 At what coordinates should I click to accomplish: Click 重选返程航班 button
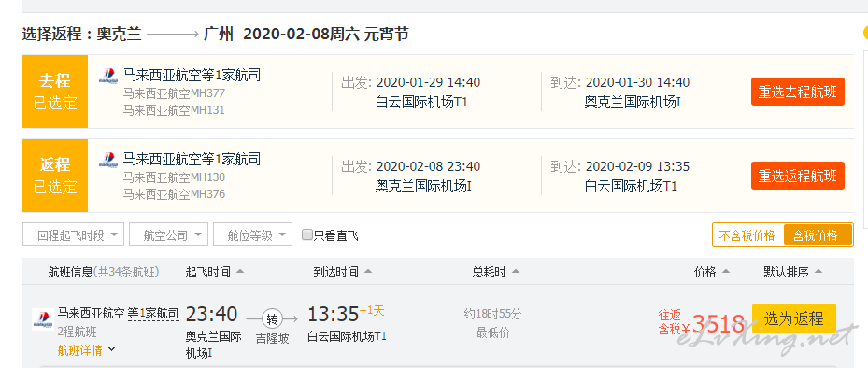[x=798, y=176]
